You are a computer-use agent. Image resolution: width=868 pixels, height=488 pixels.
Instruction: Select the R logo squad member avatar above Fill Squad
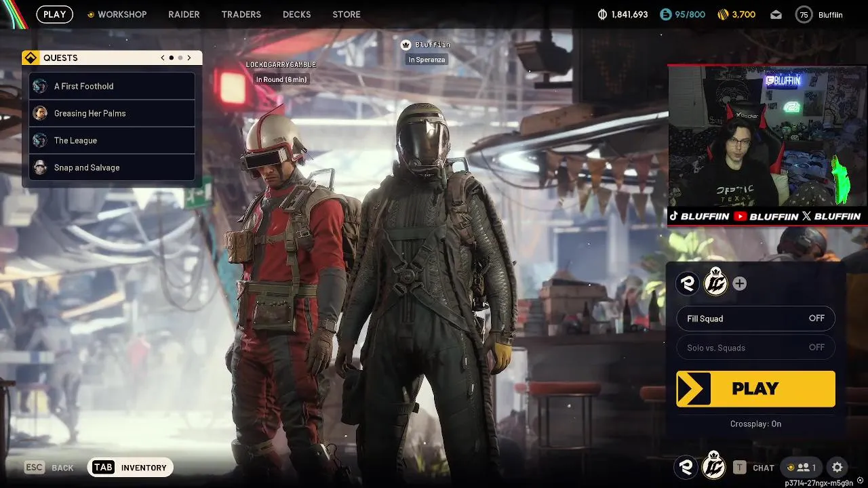(x=688, y=283)
